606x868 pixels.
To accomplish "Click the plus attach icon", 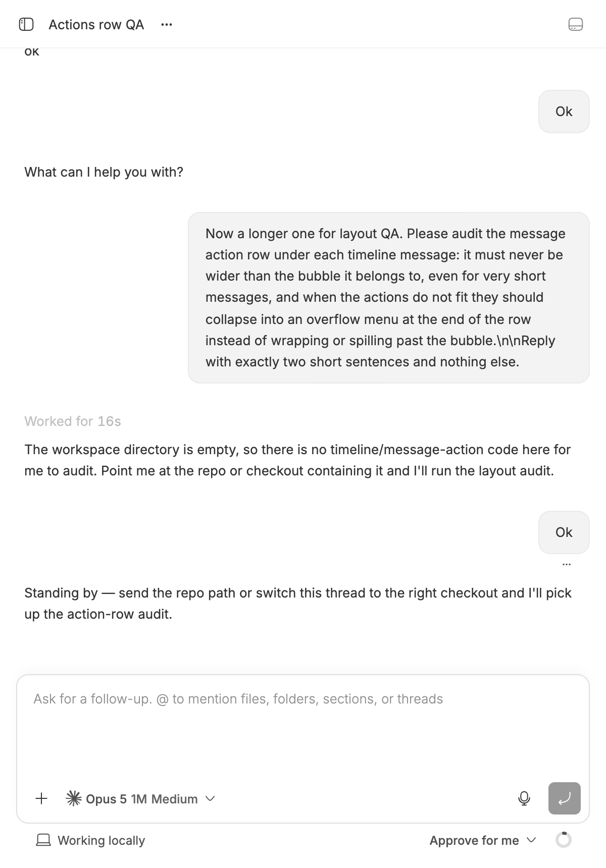I will (41, 798).
